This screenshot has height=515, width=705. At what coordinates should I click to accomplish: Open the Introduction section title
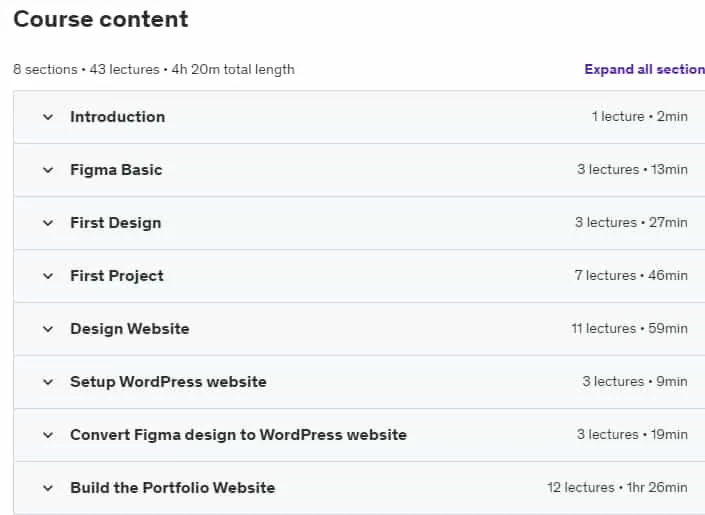[117, 117]
